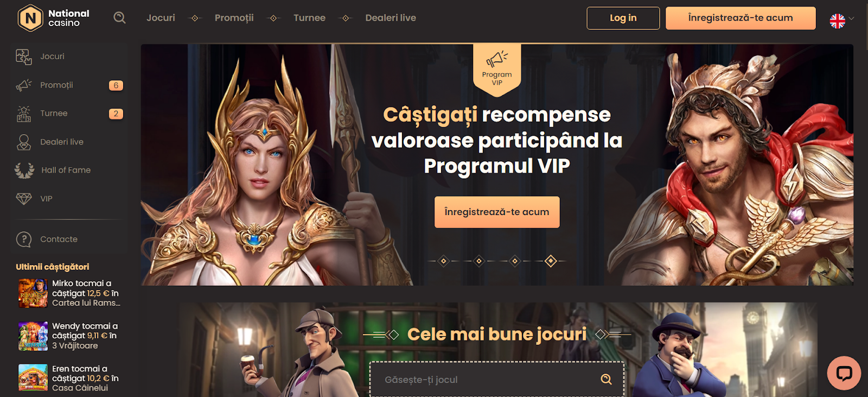This screenshot has height=397, width=868.
Task: Open the live chat bubble
Action: tap(844, 373)
